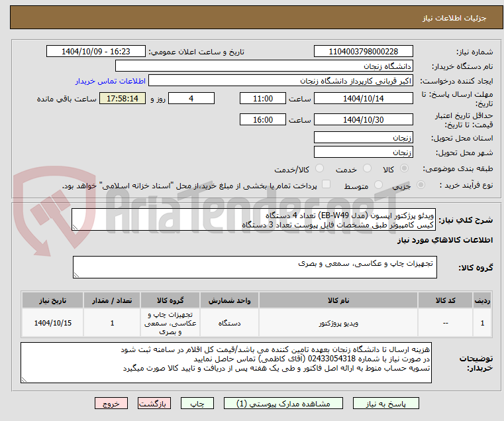
Task: Click the اطلاعات کالاهای مورد نیاز heading
Action: click(x=445, y=240)
